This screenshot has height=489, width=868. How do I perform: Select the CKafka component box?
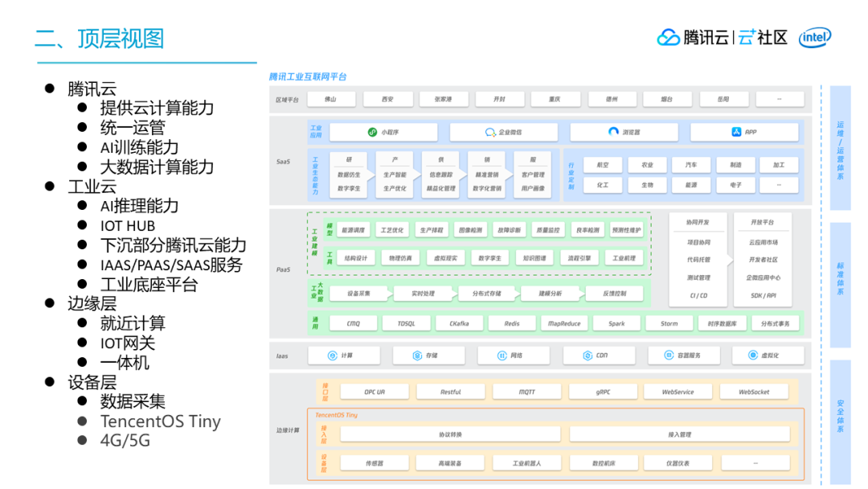pos(460,323)
